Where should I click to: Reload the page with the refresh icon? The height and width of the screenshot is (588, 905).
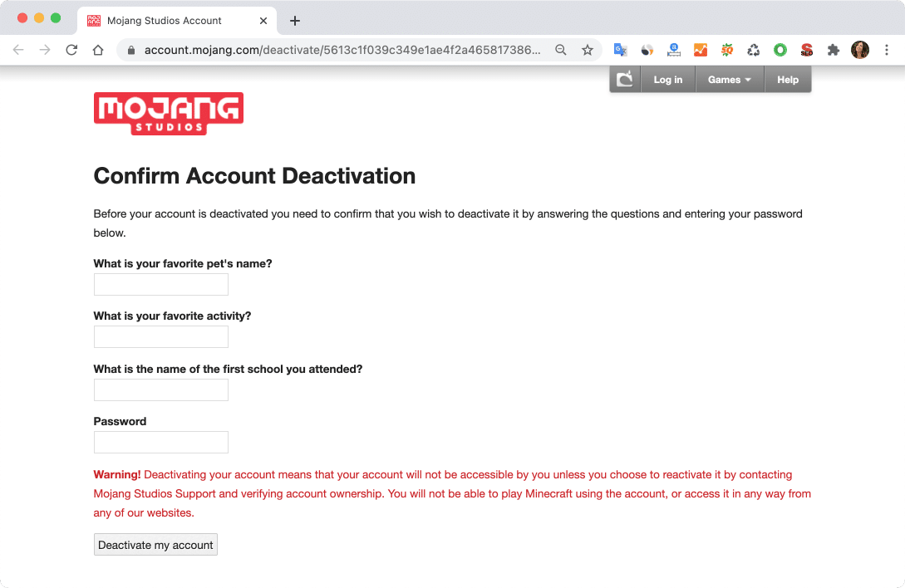pos(71,50)
